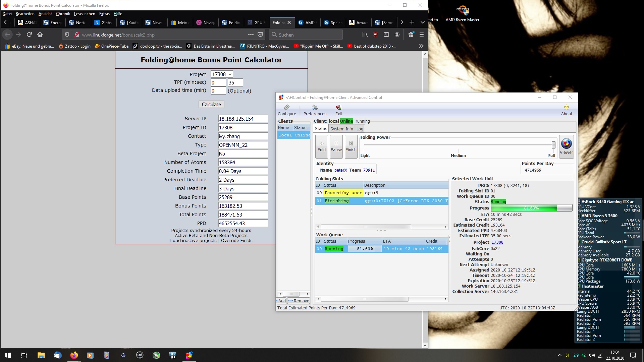Switch to the System Info tab
This screenshot has width=644, height=362.
tap(341, 129)
